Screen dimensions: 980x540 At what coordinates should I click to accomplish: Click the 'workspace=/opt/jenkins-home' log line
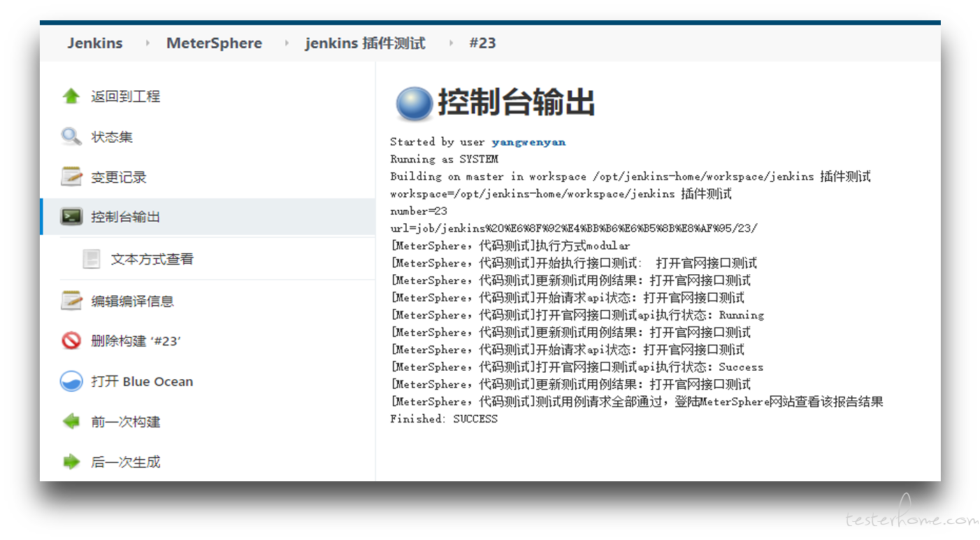(561, 194)
